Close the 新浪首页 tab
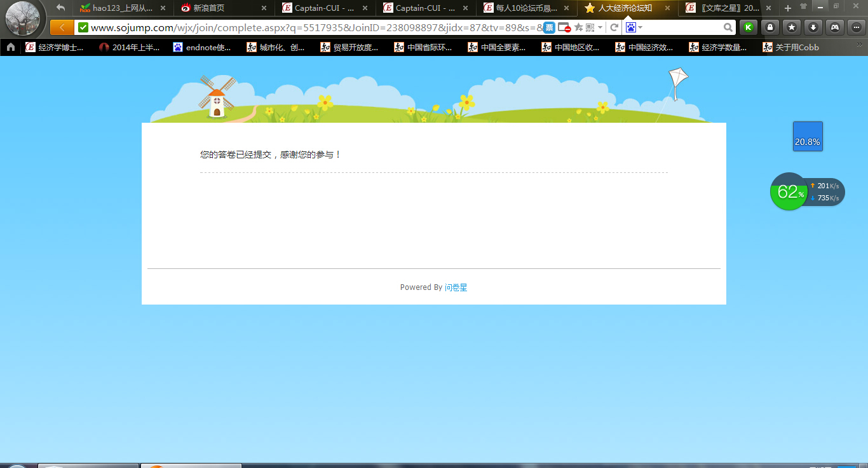 [264, 8]
